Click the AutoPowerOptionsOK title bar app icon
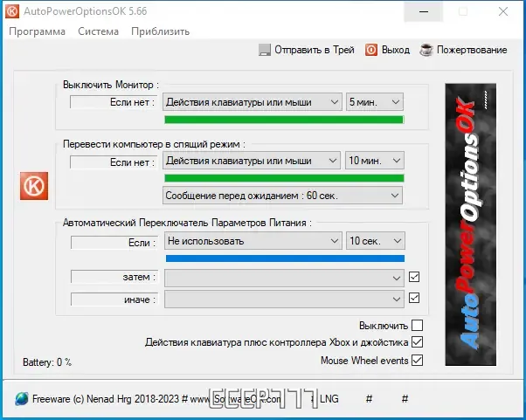The width and height of the screenshot is (526, 420). (12, 11)
